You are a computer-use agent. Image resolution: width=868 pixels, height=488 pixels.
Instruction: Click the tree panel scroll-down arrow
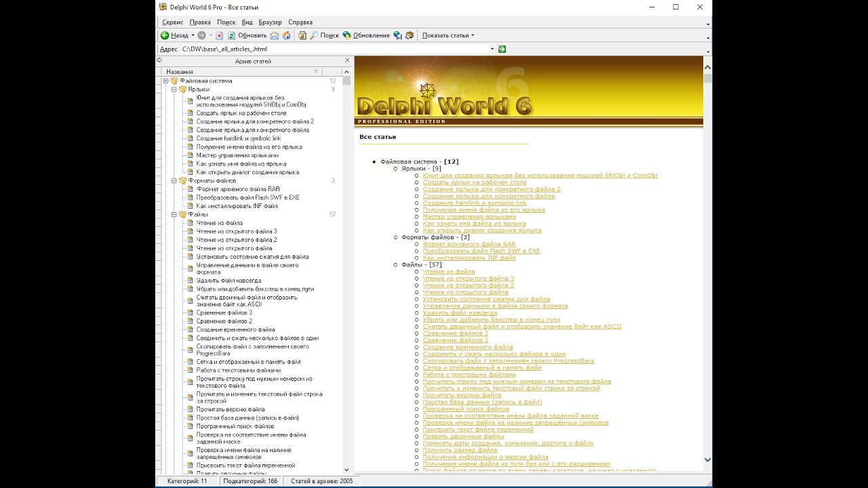pyautogui.click(x=347, y=470)
